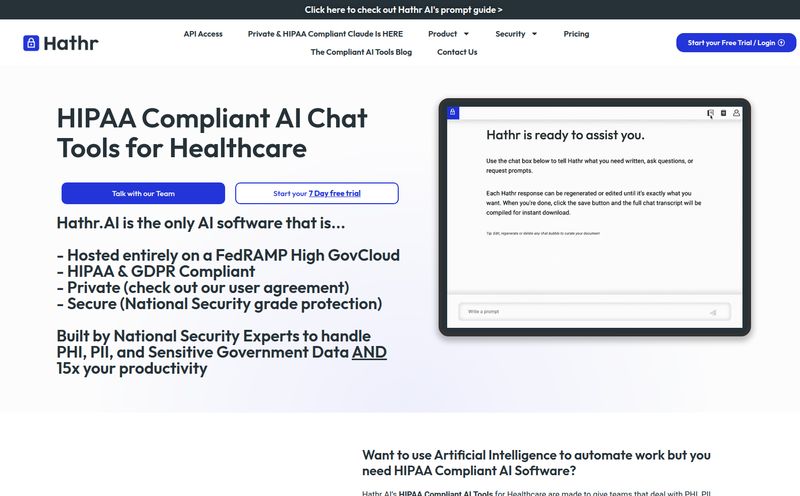Click the arrow icon on Free Trial / Login button
This screenshot has height=496, width=800.
[781, 43]
